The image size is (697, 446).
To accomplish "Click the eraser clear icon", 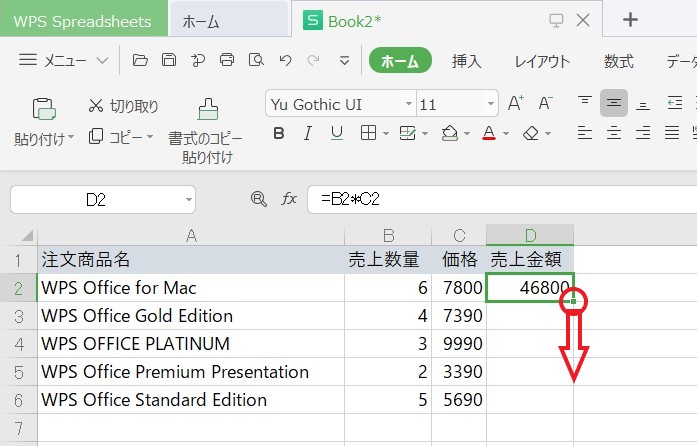I will 531,133.
